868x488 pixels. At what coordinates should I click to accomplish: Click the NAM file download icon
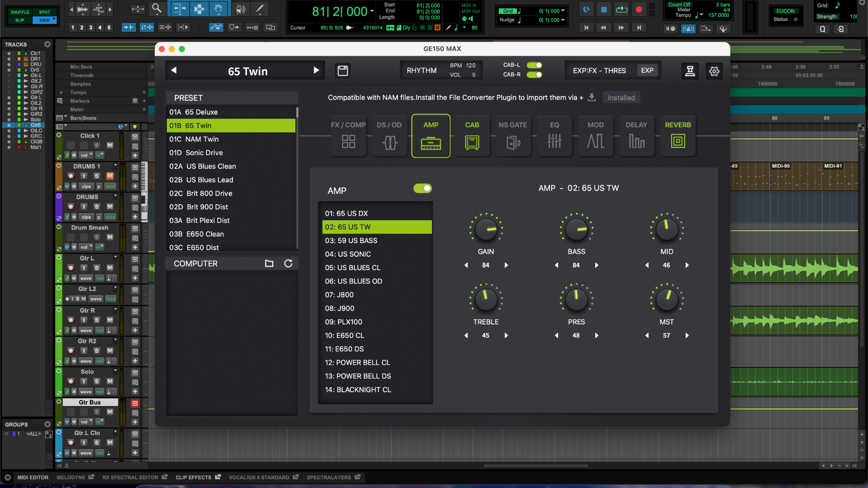(x=591, y=98)
